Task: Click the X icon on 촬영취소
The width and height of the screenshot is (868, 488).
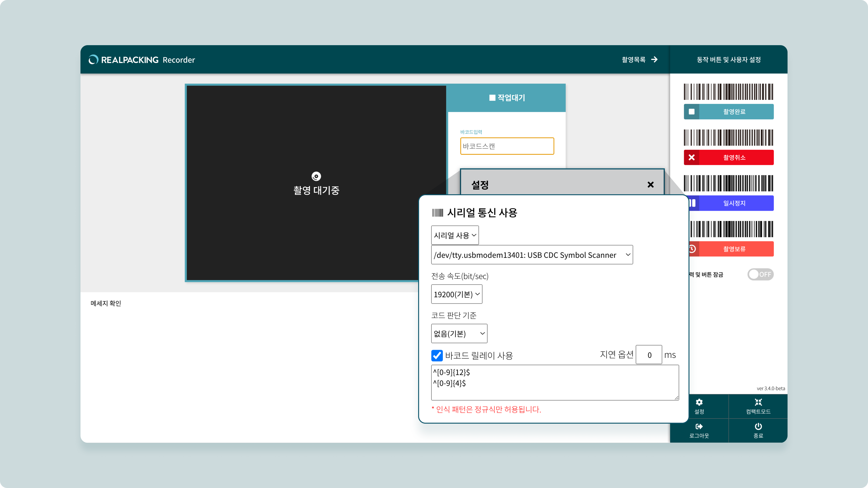Action: [x=691, y=157]
